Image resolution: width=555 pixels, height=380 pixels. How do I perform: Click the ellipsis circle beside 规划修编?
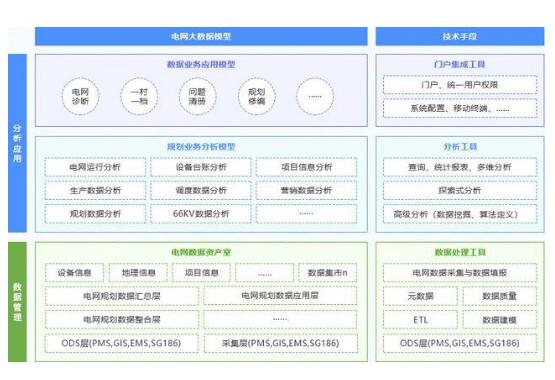pos(315,97)
